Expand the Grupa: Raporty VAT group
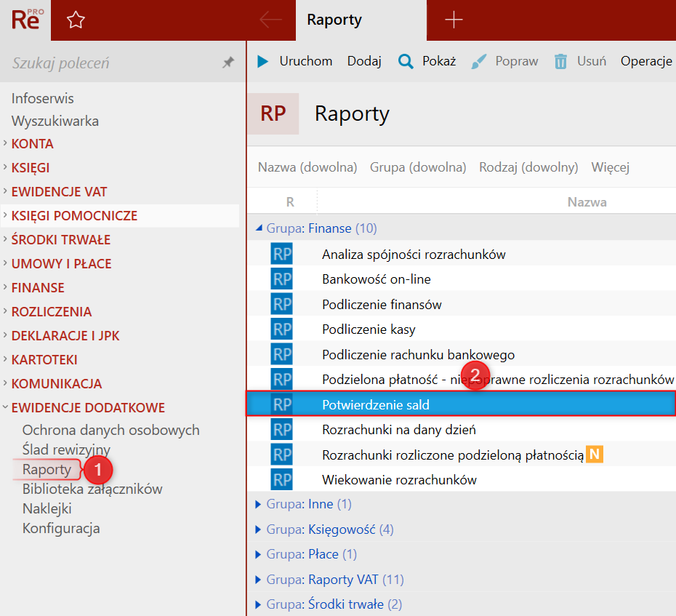Viewport: 676px width, 616px height. pyautogui.click(x=259, y=580)
